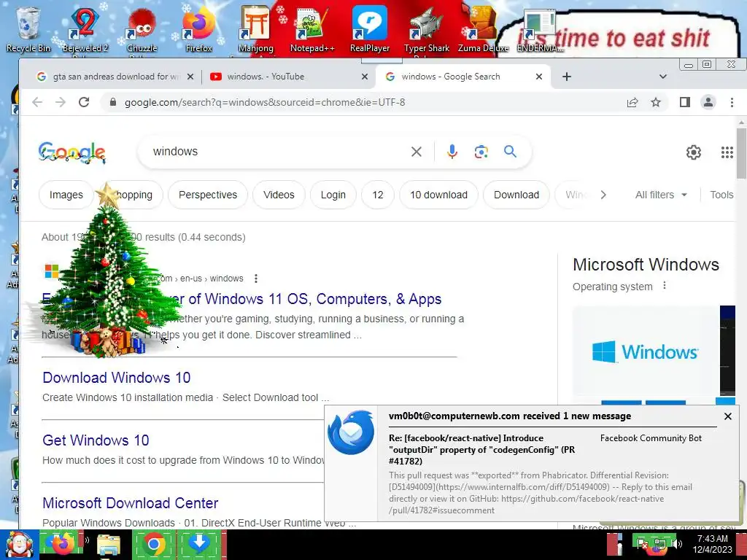Open Chrome's three-dot menu
This screenshot has height=560, width=747.
click(x=732, y=102)
